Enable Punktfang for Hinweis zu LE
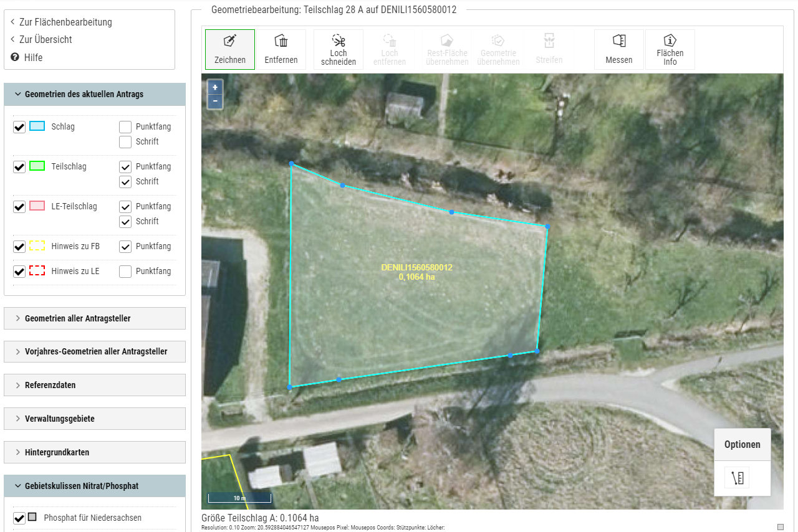Screen dimensions: 798x532 tap(125, 272)
